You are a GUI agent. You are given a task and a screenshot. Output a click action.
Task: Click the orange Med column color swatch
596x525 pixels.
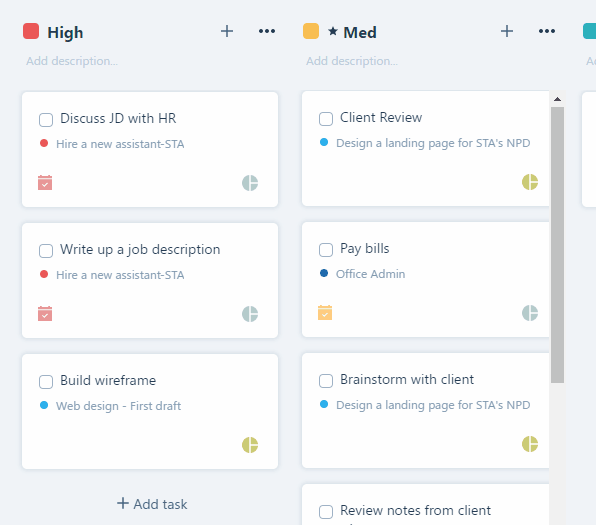click(311, 31)
